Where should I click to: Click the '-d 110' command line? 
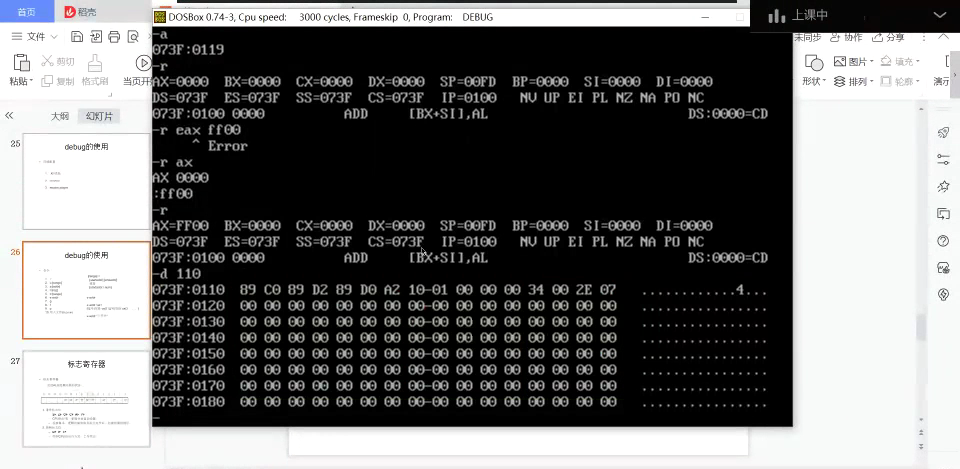(176, 274)
